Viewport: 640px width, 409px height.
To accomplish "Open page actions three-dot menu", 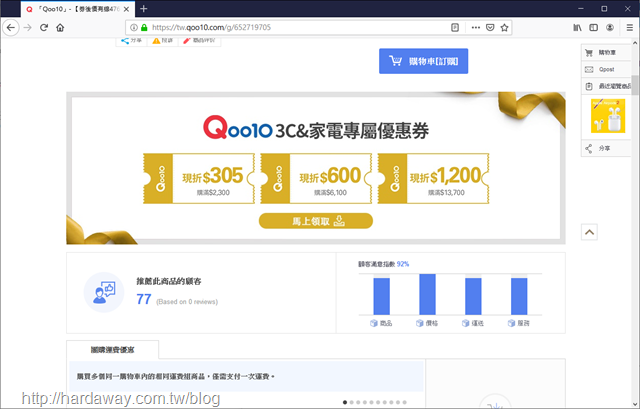I will [x=476, y=28].
